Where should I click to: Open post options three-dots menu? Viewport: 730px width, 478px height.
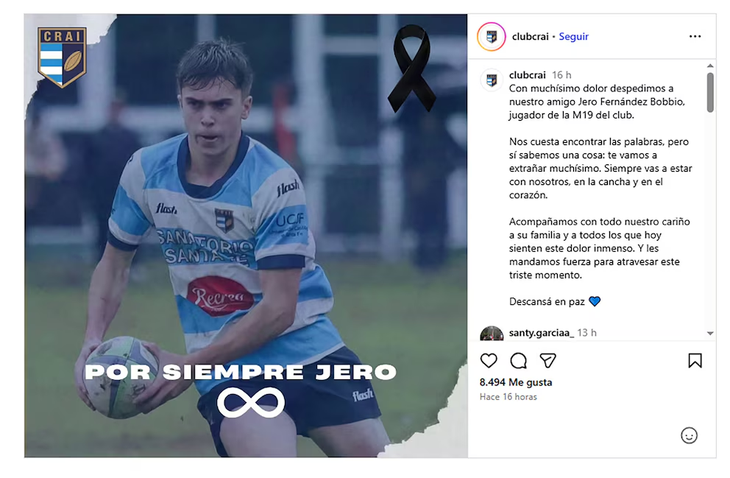[x=695, y=36]
